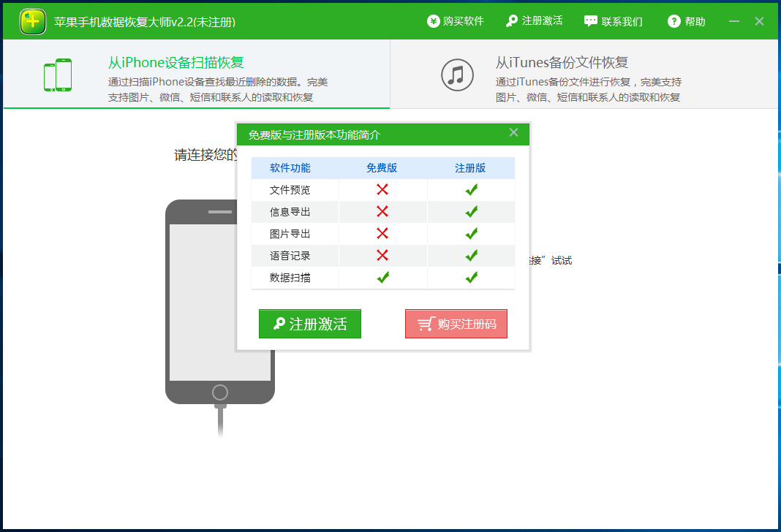Viewport: 781px width, 532px height.
Task: Click the yen coin icon beside 购买软件
Action: [434, 21]
